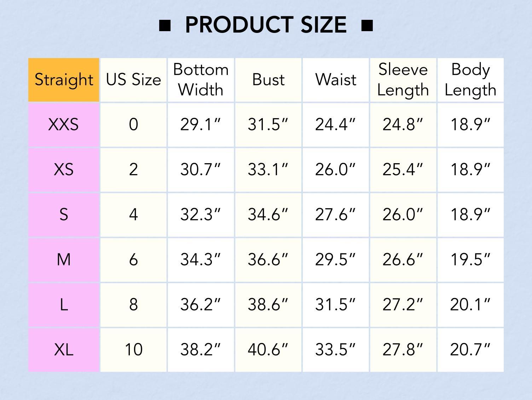The height and width of the screenshot is (400, 532).
Task: Click the Waist column header
Action: point(336,80)
